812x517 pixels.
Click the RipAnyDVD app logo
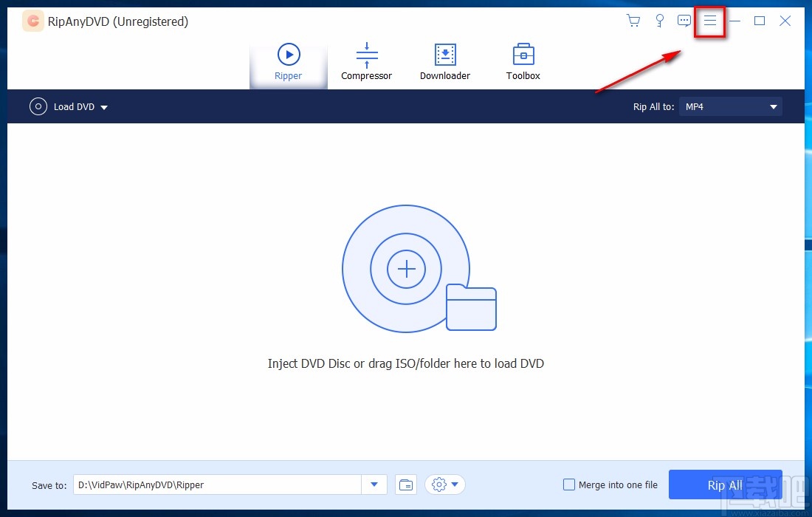(33, 21)
